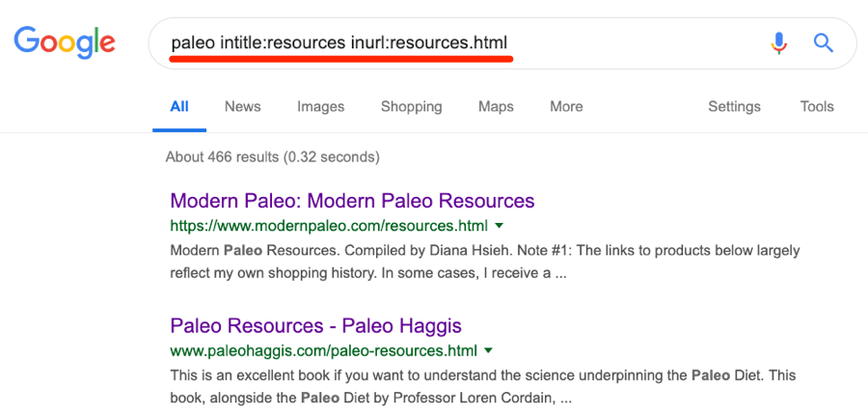Click the Google logo
Screen dimensions: 868x418
pyautogui.click(x=65, y=43)
